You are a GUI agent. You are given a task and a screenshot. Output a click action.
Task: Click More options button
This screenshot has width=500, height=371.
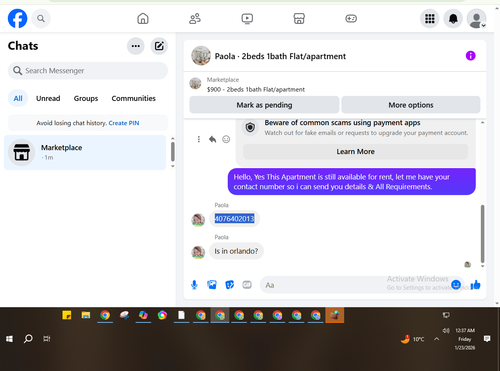pos(411,105)
